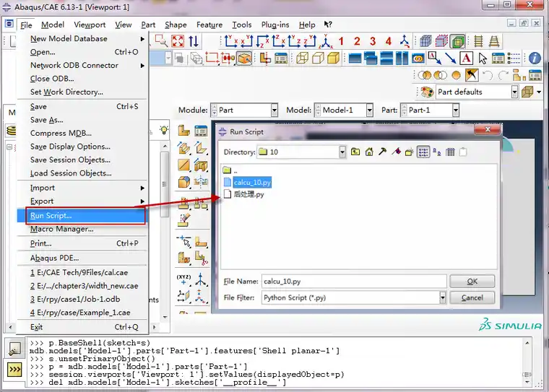Click the blue Query information icon
Image resolution: width=549 pixels, height=392 pixels.
535,58
